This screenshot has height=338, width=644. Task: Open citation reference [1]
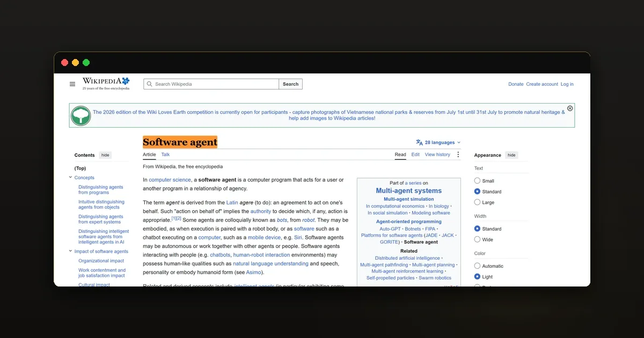(x=174, y=218)
